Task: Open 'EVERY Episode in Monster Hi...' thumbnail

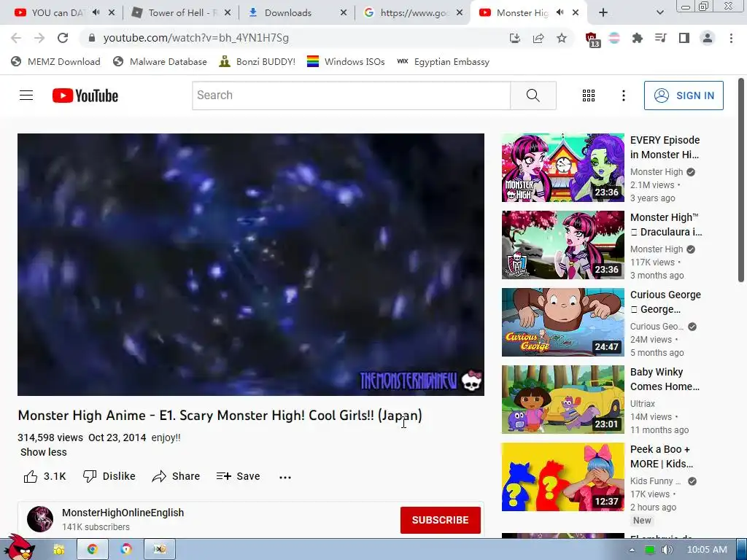Action: click(562, 168)
